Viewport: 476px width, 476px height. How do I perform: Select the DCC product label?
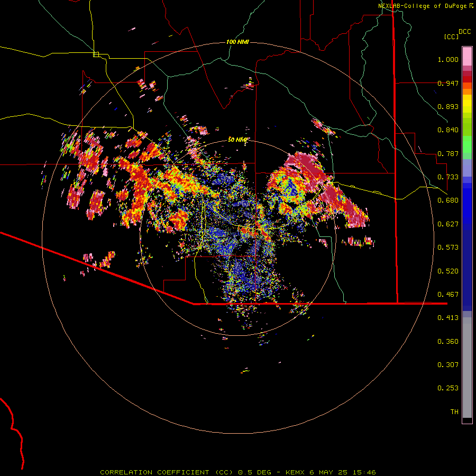(464, 31)
